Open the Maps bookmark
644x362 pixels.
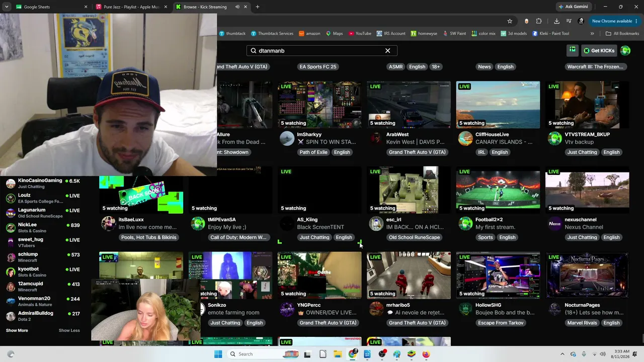tap(334, 34)
